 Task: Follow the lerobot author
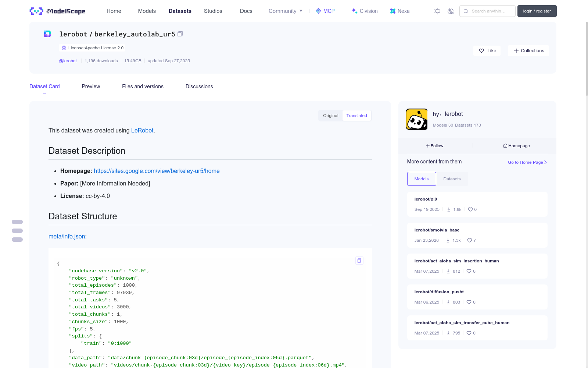tap(435, 146)
